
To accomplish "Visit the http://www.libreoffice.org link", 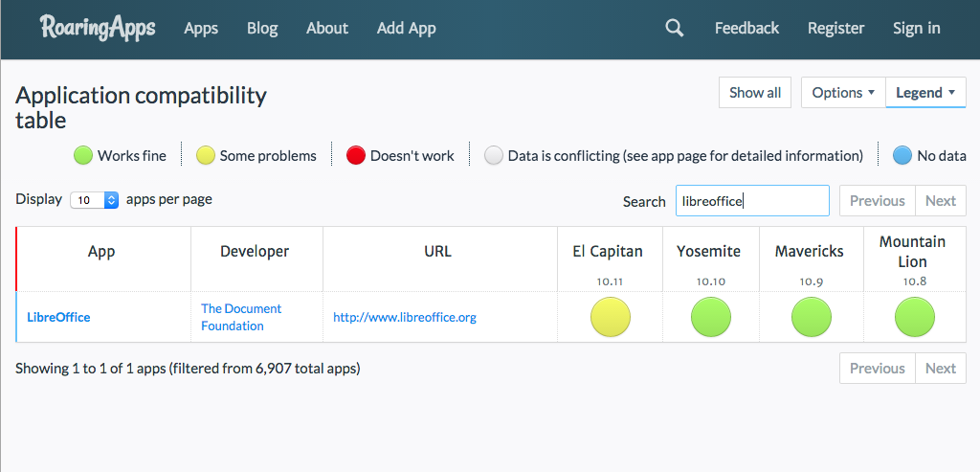I will click(405, 317).
